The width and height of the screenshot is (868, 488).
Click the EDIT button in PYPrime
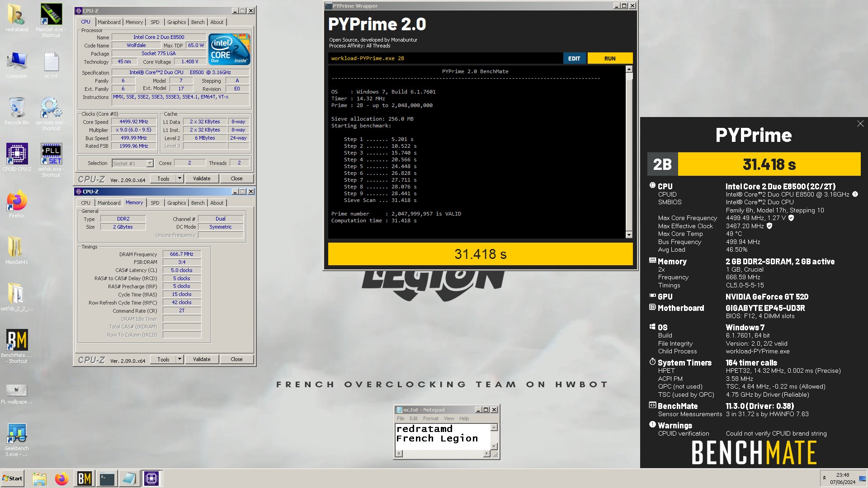574,58
